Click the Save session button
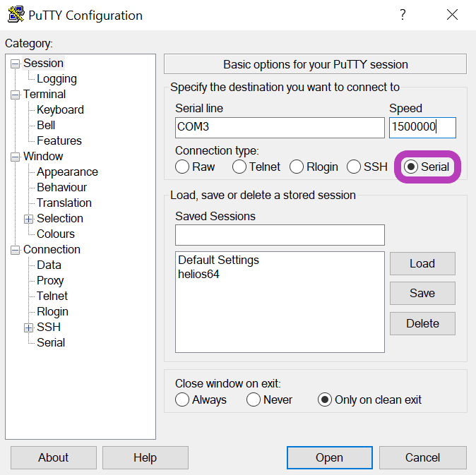476x475 pixels. click(x=422, y=294)
